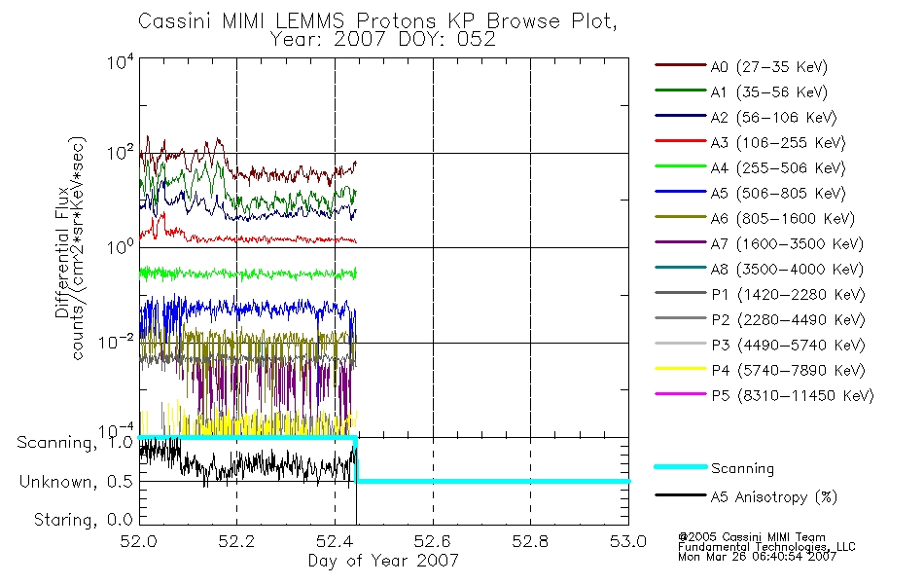Viewport: 924px width, 584px height.
Task: Click the olive A6 legend line swatch
Action: 680,217
